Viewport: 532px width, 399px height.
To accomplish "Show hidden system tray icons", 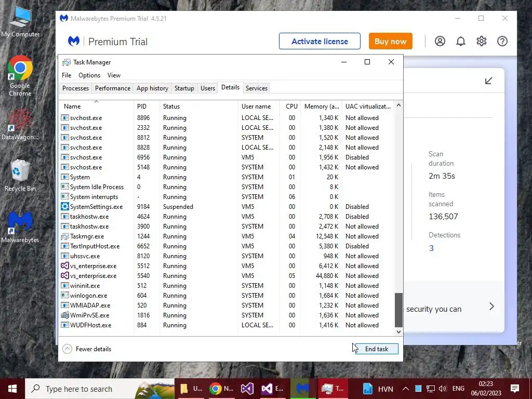I will point(405,389).
